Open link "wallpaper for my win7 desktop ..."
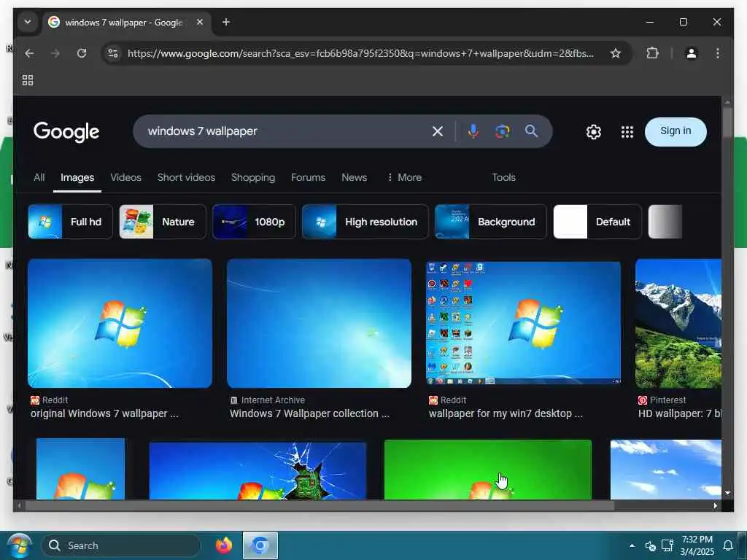 (x=506, y=413)
